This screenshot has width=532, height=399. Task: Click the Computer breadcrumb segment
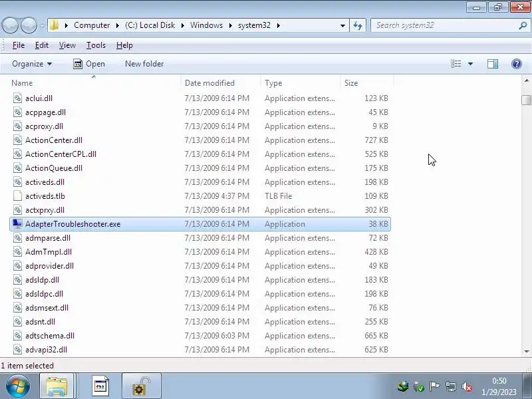tap(92, 25)
